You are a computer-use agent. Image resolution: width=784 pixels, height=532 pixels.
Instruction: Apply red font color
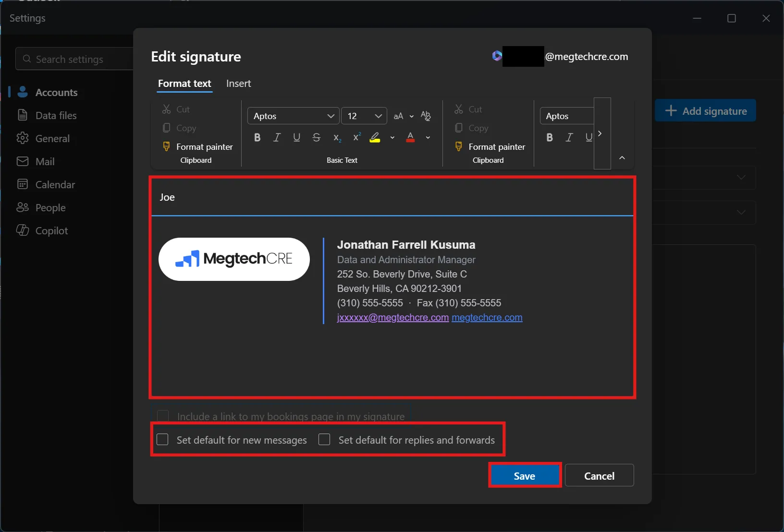coord(410,138)
